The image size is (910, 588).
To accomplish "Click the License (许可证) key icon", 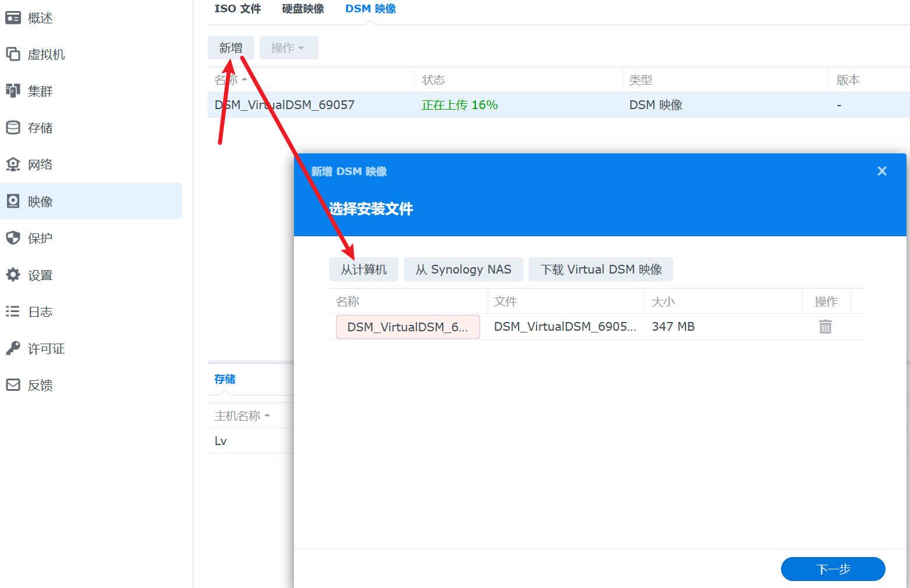I will click(x=13, y=348).
